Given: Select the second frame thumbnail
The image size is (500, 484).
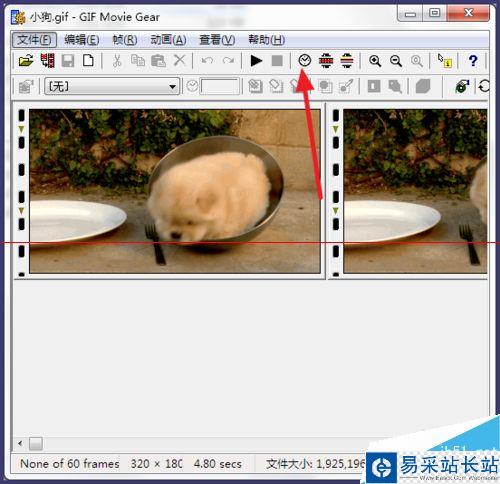Looking at the screenshot, I should tap(415, 191).
